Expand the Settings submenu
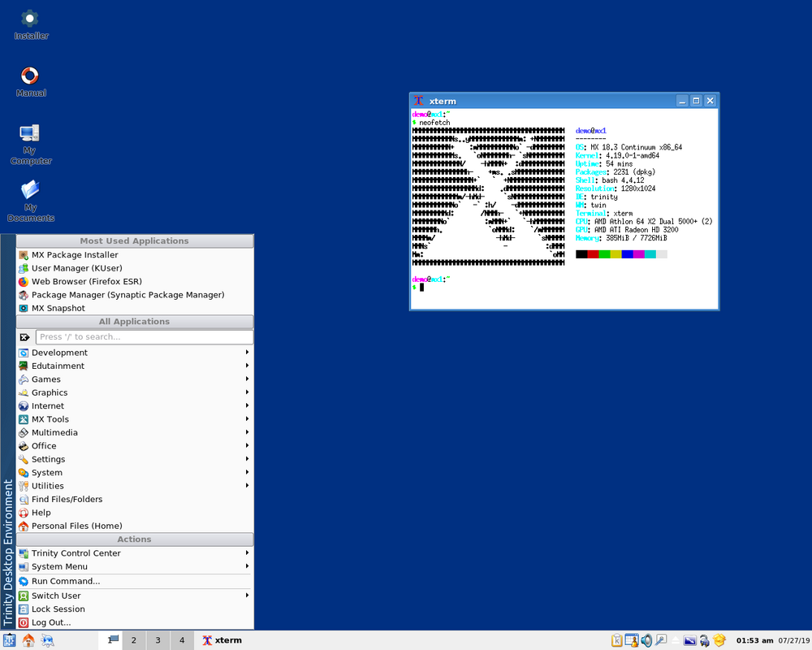Viewport: 812px width, 650px height. click(135, 459)
